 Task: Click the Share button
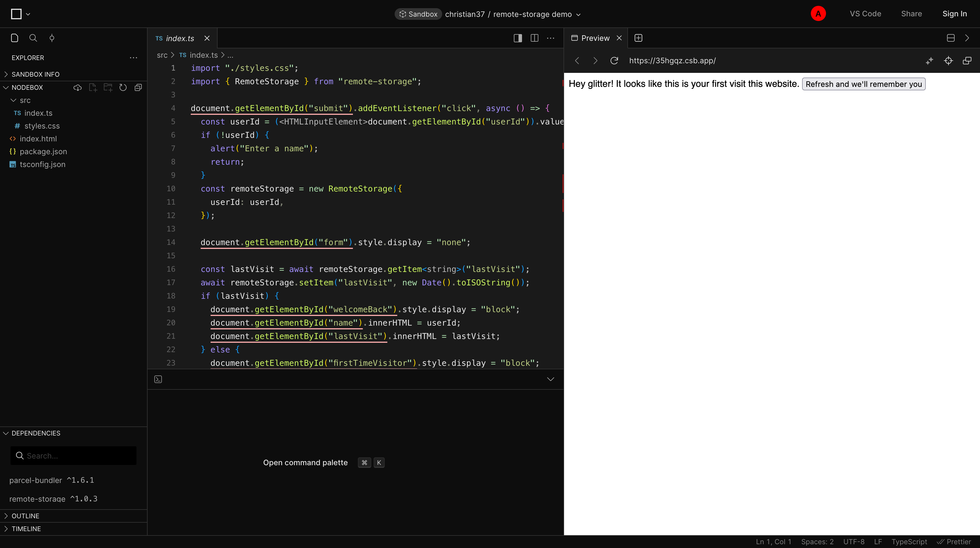(x=911, y=14)
